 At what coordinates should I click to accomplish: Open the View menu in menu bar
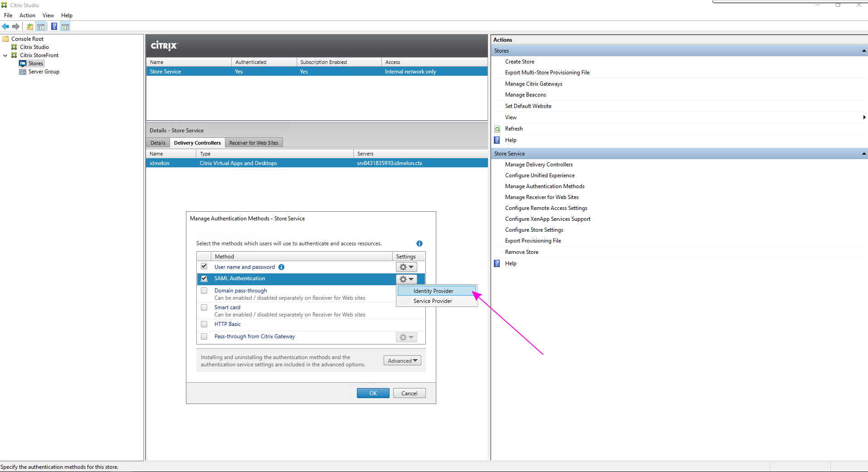point(48,15)
